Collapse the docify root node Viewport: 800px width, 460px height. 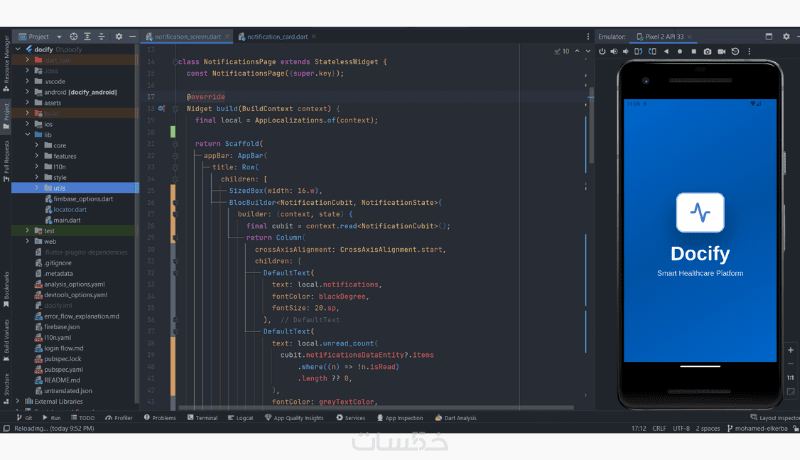click(18, 49)
